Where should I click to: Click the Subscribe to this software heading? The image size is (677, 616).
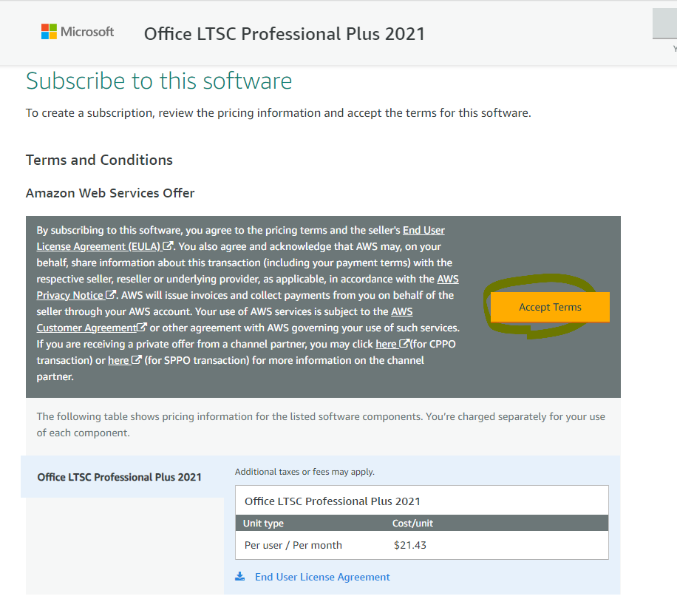pos(158,81)
